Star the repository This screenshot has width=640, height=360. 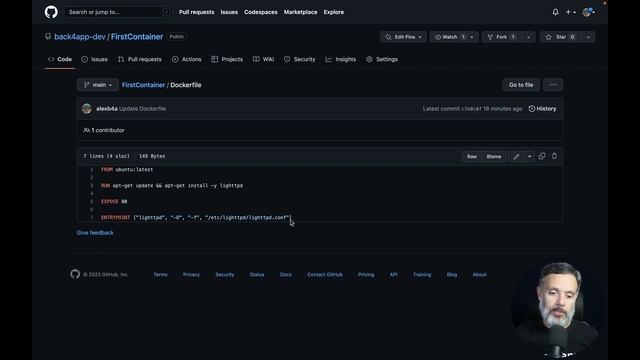point(561,37)
